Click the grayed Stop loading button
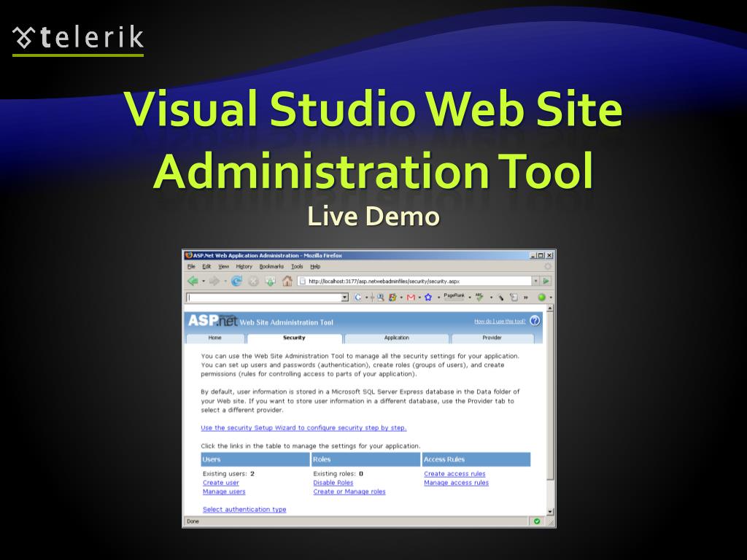 [x=253, y=281]
